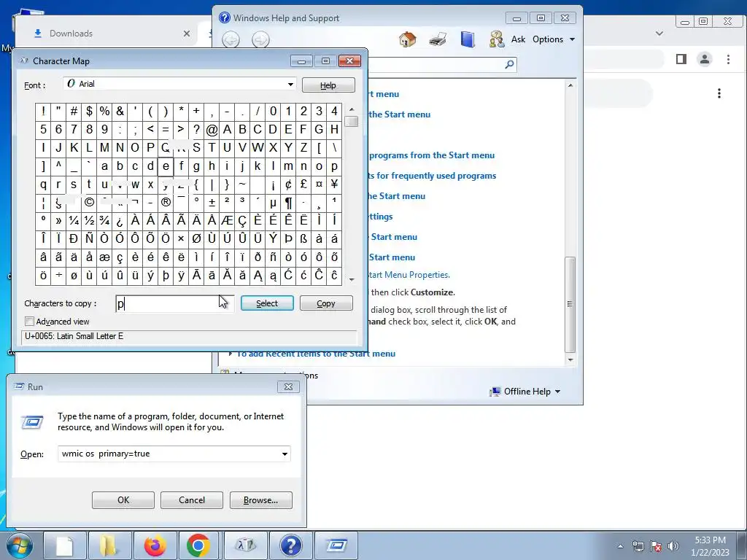Select the @ character in Character Map

point(212,129)
